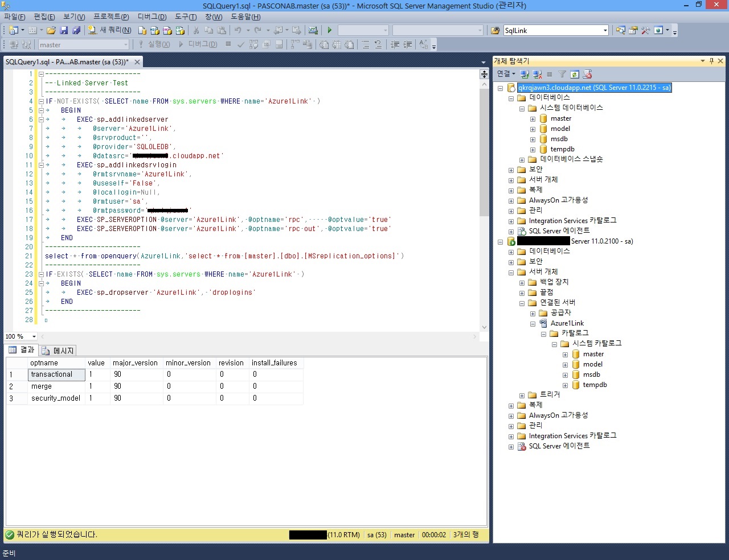Open the 도구 (Tools) menu
The height and width of the screenshot is (560, 729).
point(186,17)
